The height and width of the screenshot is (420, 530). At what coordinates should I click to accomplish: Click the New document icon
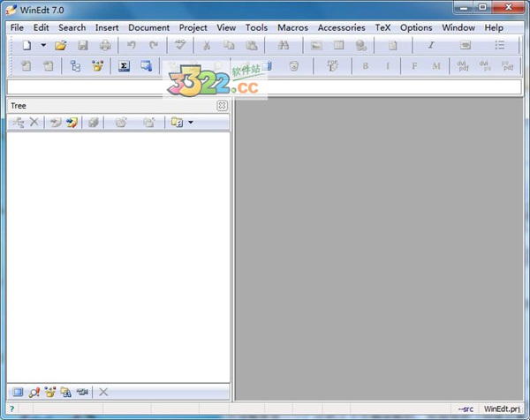coord(26,45)
